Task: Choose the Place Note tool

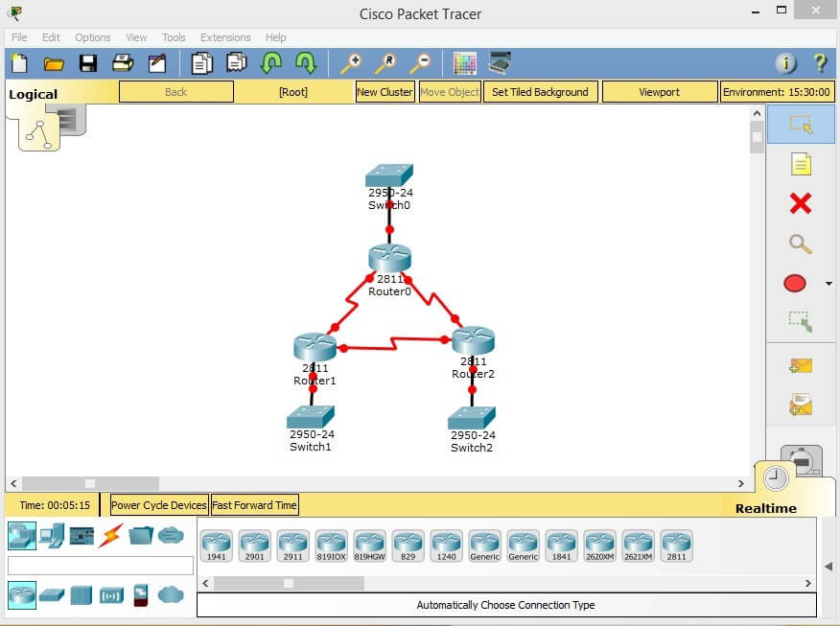Action: click(x=801, y=164)
